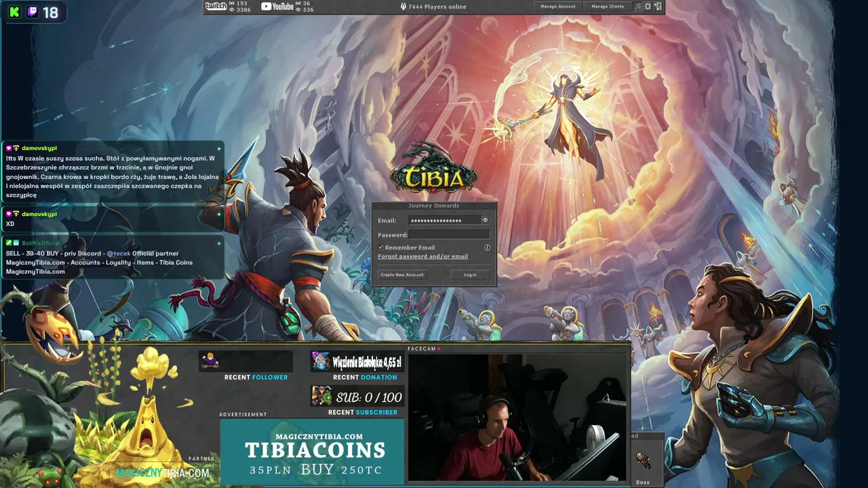This screenshot has width=868, height=488.
Task: Click the 'SUB: 0 / 100' counter
Action: pyautogui.click(x=369, y=397)
